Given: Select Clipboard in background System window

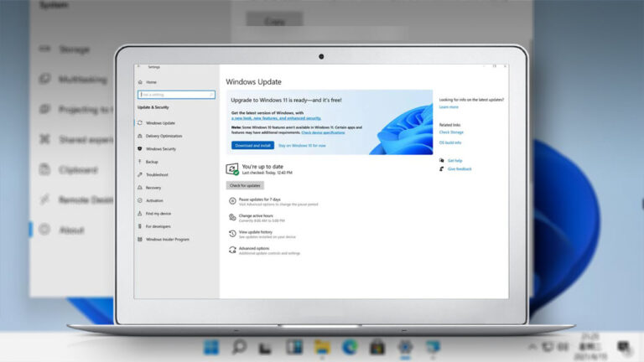Looking at the screenshot, I should 69,169.
